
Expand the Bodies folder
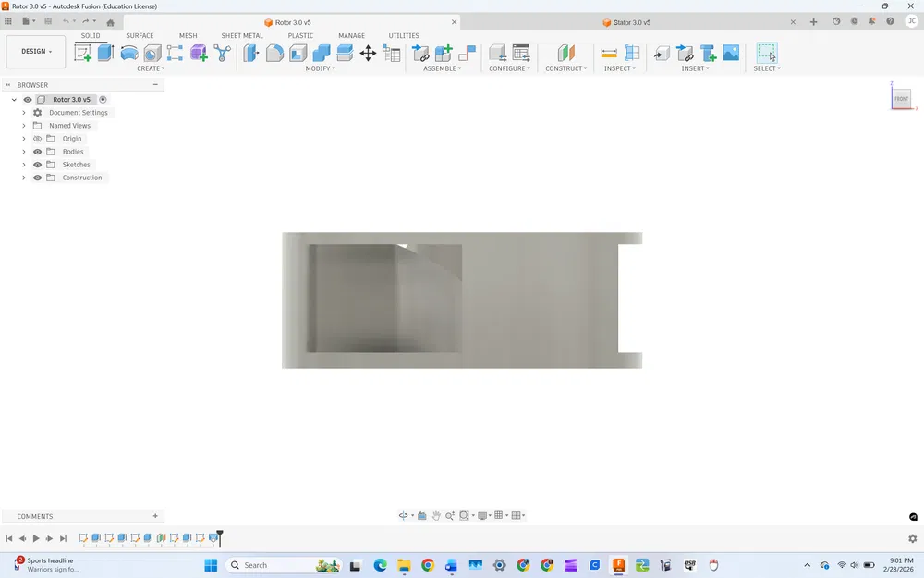pos(24,152)
